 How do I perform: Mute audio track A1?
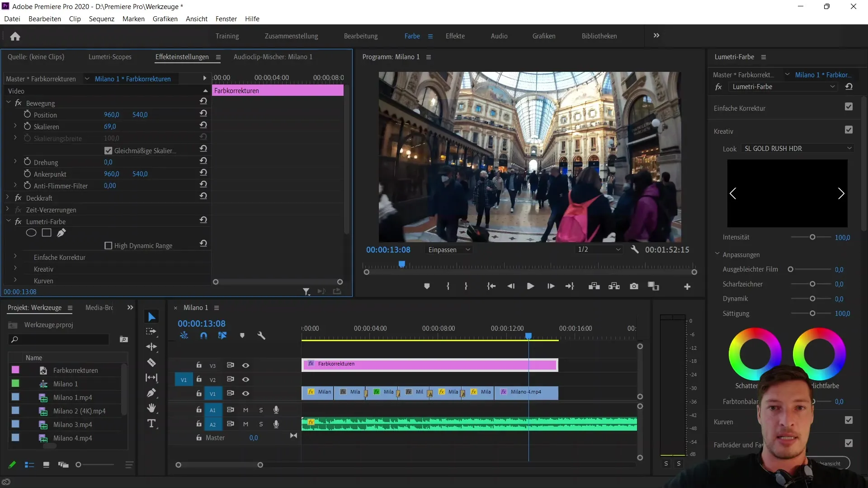(x=245, y=410)
